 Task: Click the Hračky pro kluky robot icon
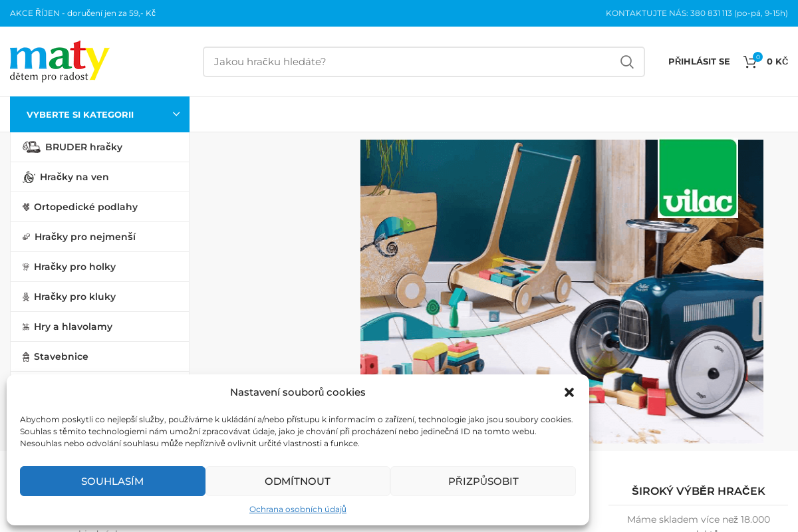26,297
